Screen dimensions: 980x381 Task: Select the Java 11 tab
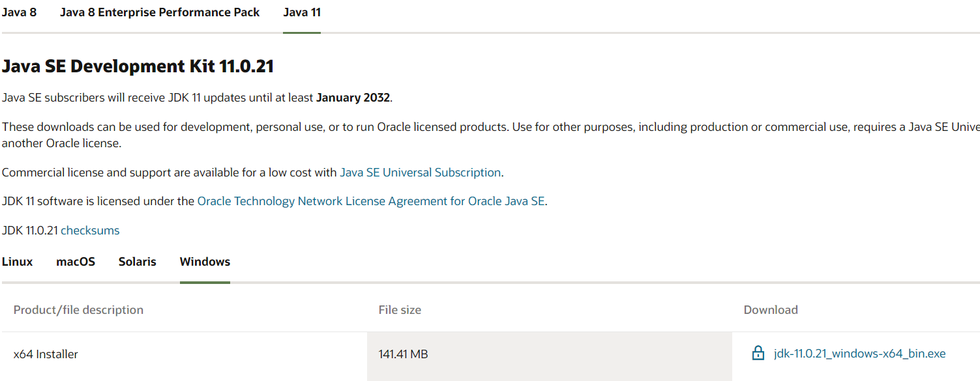pyautogui.click(x=302, y=12)
